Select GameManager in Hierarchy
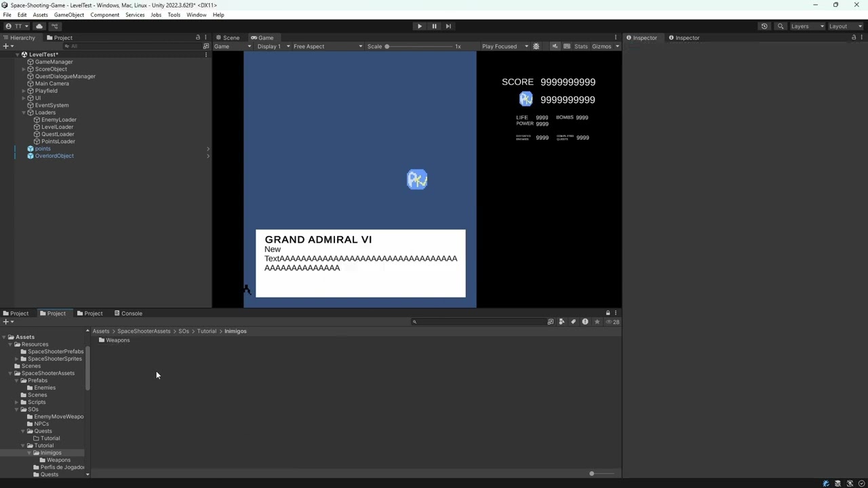The height and width of the screenshot is (488, 868). tap(54, 62)
